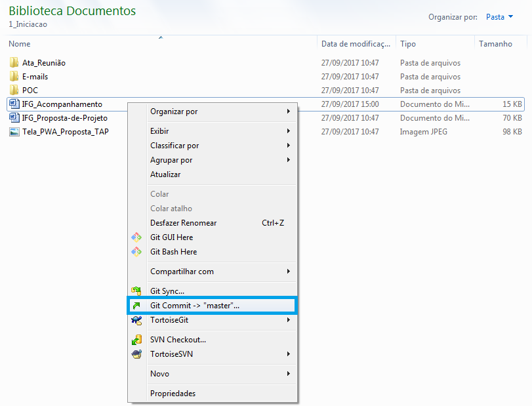This screenshot has height=406, width=532.
Task: Click the Git Commit green arrow icon
Action: (x=136, y=306)
